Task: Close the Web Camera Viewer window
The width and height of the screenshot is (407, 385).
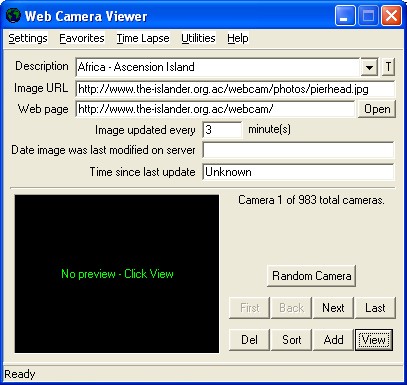Action: click(x=391, y=15)
